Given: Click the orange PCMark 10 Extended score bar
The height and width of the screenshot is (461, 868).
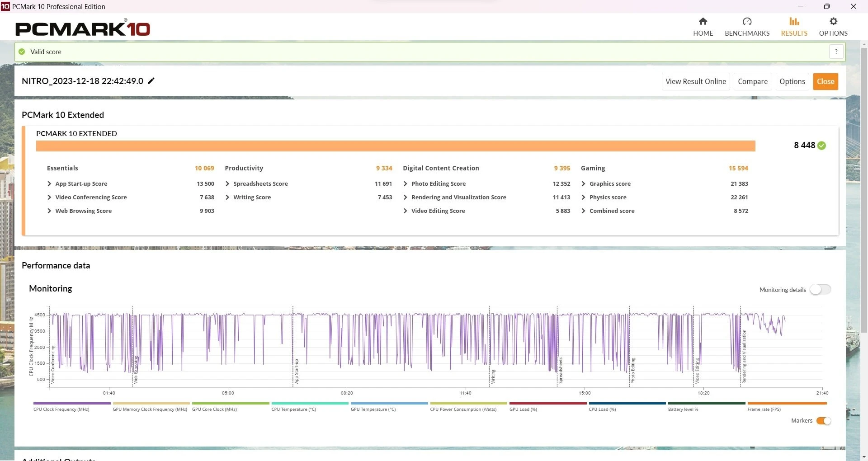Looking at the screenshot, I should coord(396,146).
